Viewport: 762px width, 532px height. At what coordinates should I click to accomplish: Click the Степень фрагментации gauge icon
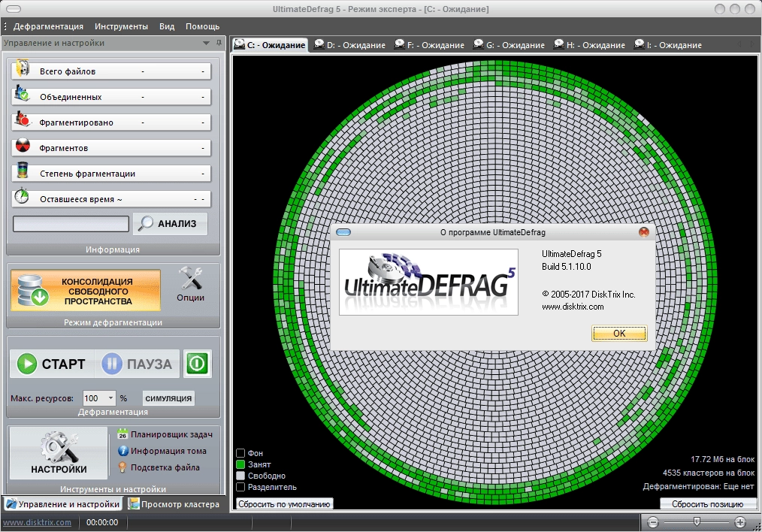click(23, 171)
